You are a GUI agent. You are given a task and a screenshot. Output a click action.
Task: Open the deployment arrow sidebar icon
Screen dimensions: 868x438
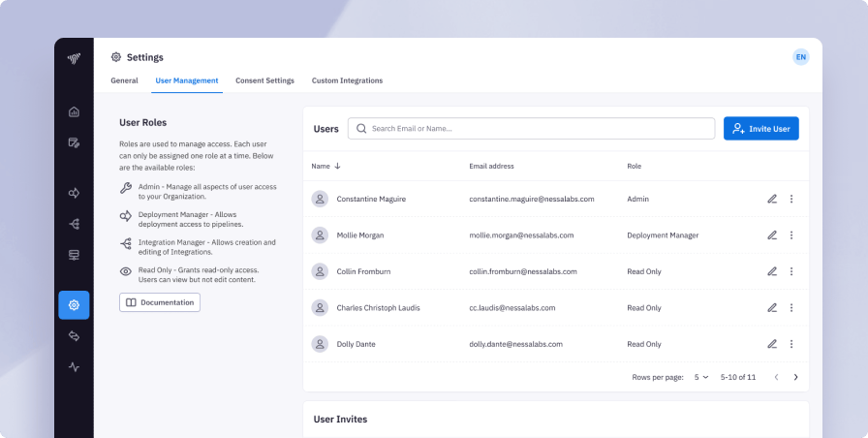pyautogui.click(x=74, y=193)
